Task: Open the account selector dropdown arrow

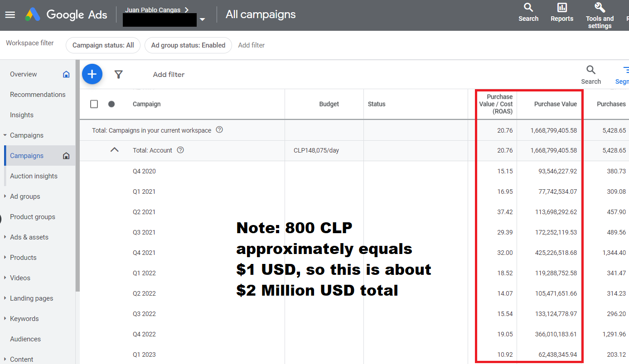Action: pyautogui.click(x=202, y=19)
